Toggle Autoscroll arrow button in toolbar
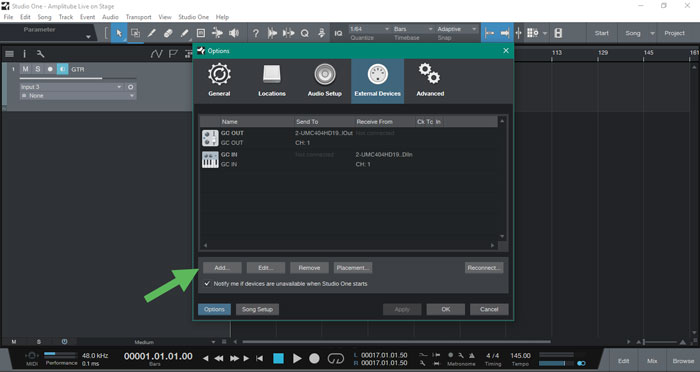700x372 pixels. click(x=505, y=33)
